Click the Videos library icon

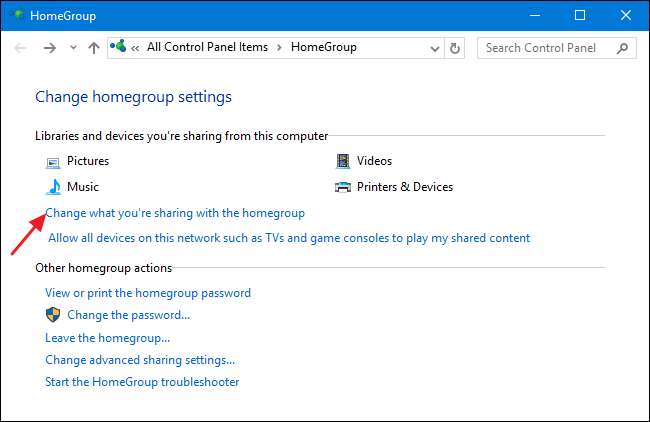(x=343, y=161)
